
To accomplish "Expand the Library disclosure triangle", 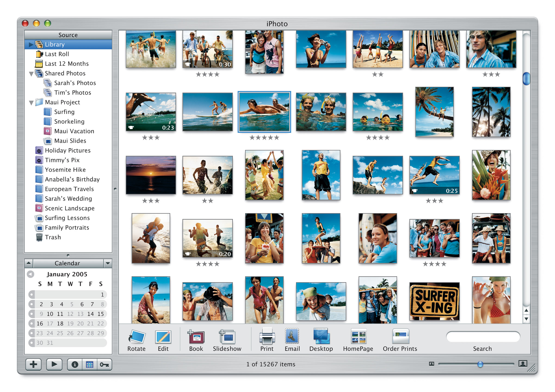I will click(31, 44).
